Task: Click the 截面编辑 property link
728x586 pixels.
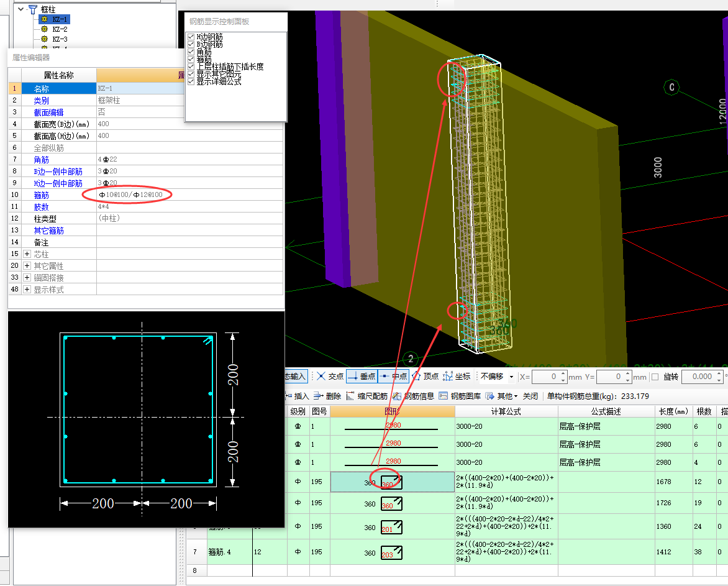Action: point(48,112)
